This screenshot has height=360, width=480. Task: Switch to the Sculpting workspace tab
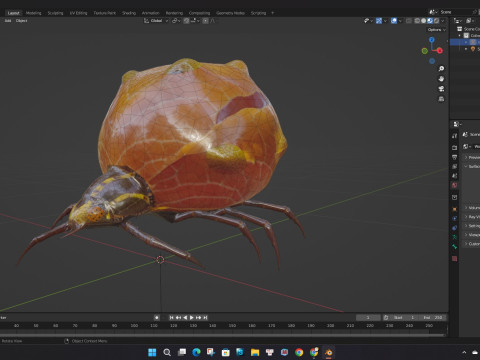point(55,13)
